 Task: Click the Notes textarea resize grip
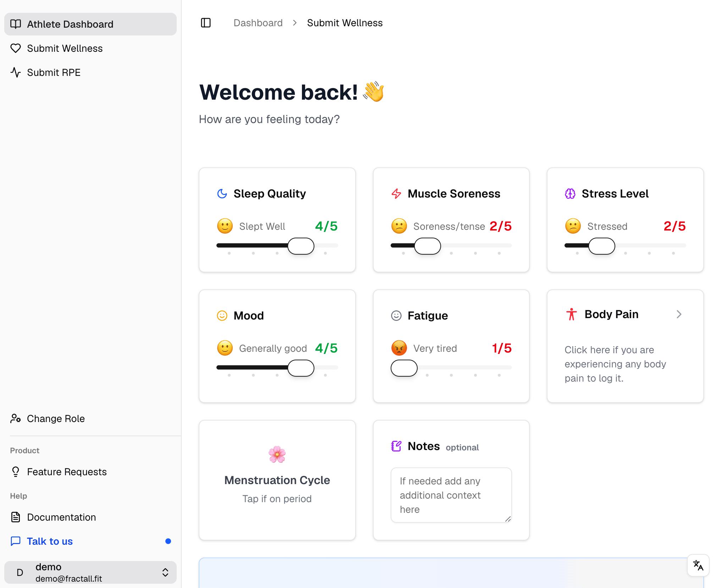click(508, 519)
